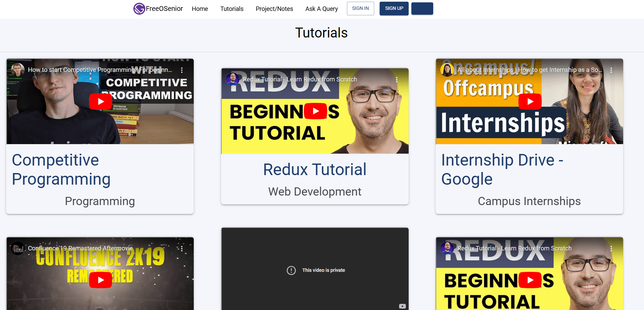
Task: Open the Ask A Query page
Action: point(321,9)
